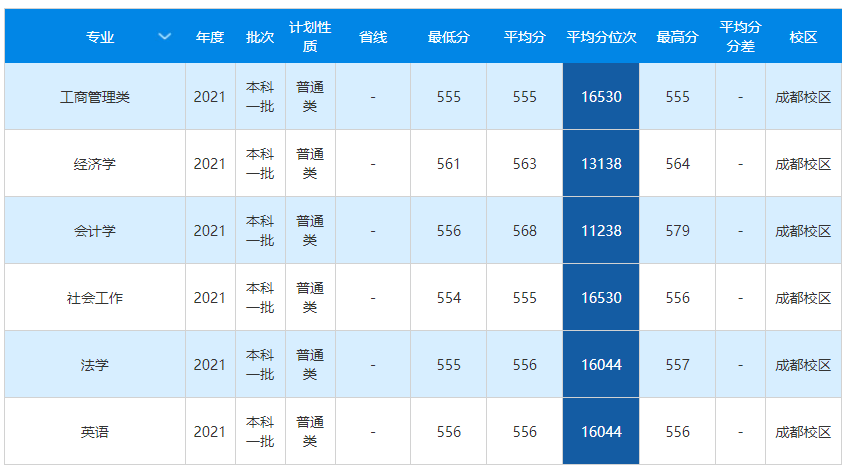
Task: Select the 工商管理类 major cell
Action: click(95, 97)
